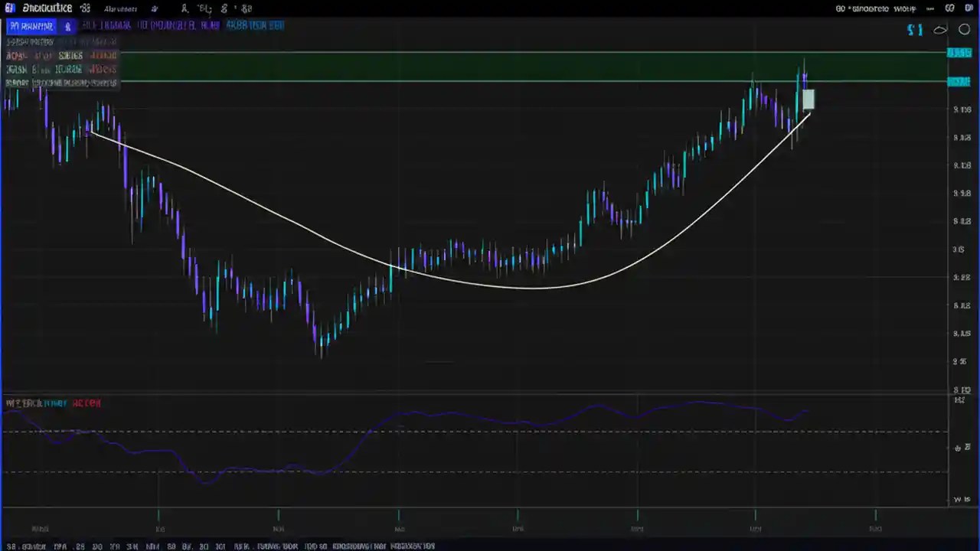Viewport: 980px width, 551px height.
Task: Click the blue cursor count icon above the chart
Action: (916, 29)
